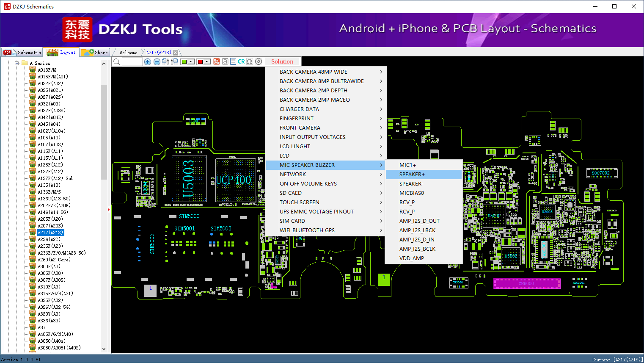Click the model tree scroll down arrow
This screenshot has height=363, width=644.
point(104,349)
